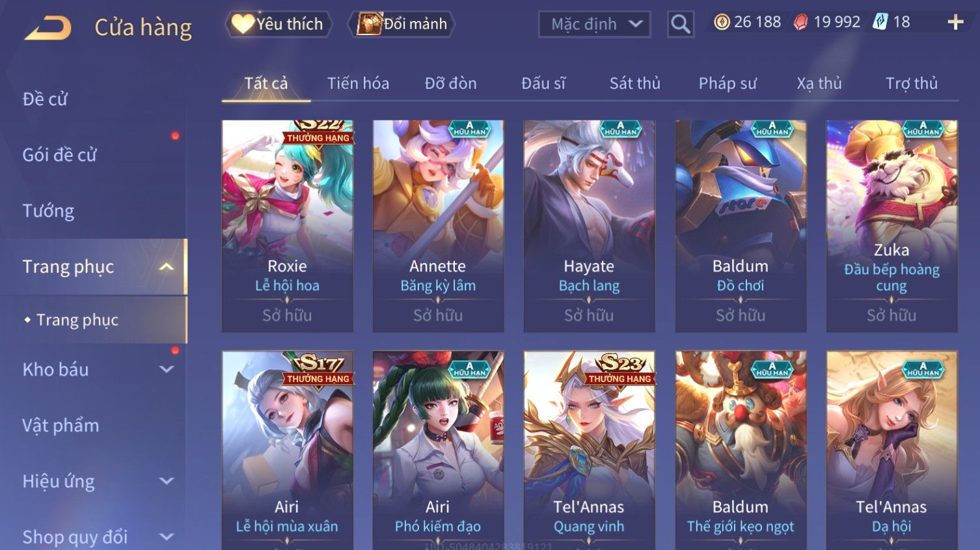This screenshot has height=550, width=980.
Task: Tap the plus icon to add currency
Action: tap(955, 22)
